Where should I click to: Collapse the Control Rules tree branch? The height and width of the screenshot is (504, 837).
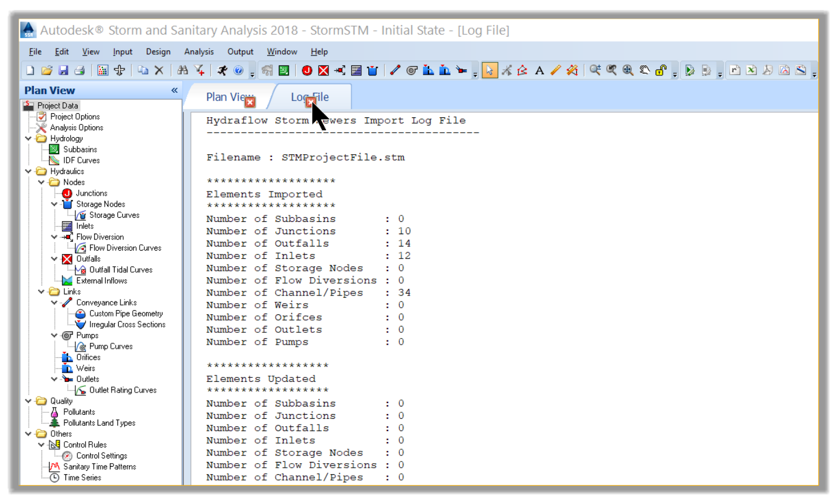point(41,444)
